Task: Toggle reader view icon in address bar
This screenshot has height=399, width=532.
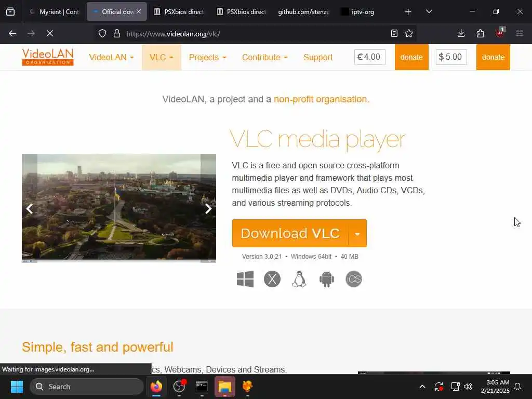Action: (x=394, y=33)
